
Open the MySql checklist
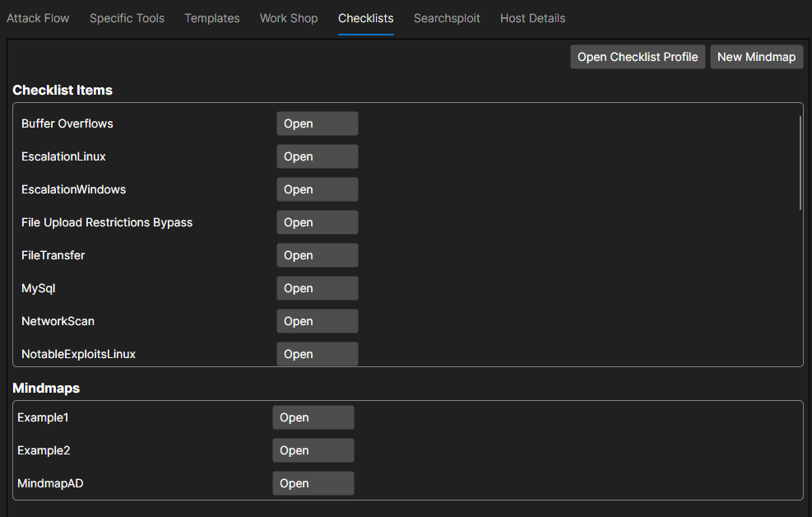[317, 288]
